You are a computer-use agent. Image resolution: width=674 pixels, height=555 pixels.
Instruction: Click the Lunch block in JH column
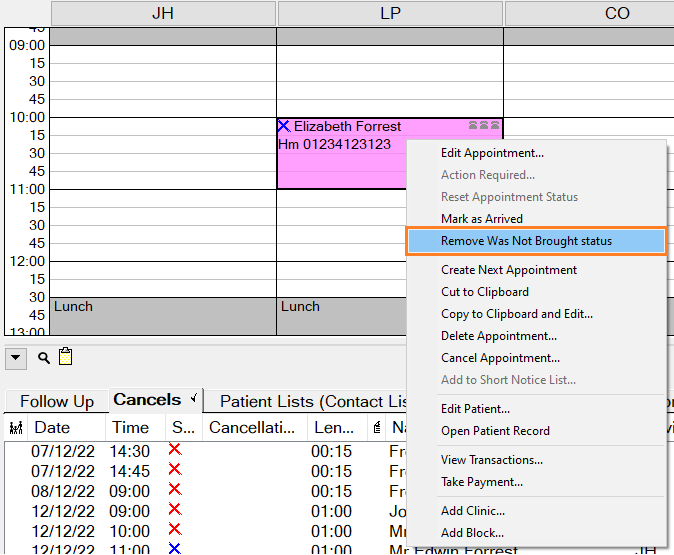163,316
